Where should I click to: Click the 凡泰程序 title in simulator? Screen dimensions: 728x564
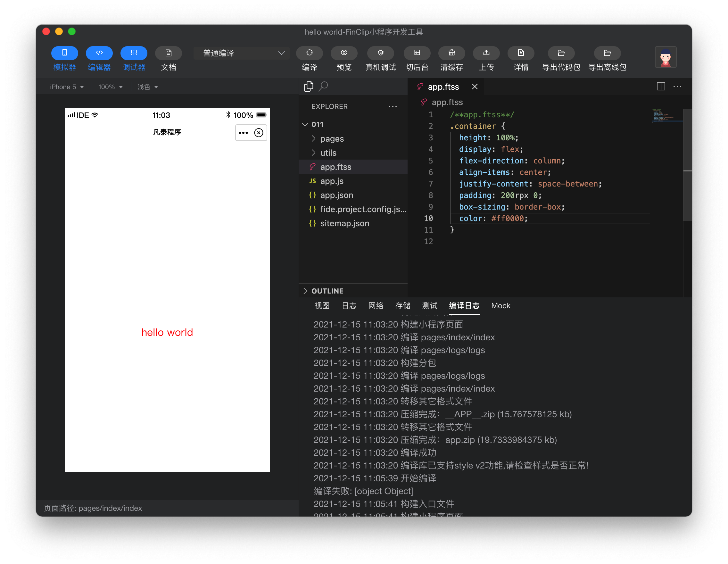(x=167, y=132)
